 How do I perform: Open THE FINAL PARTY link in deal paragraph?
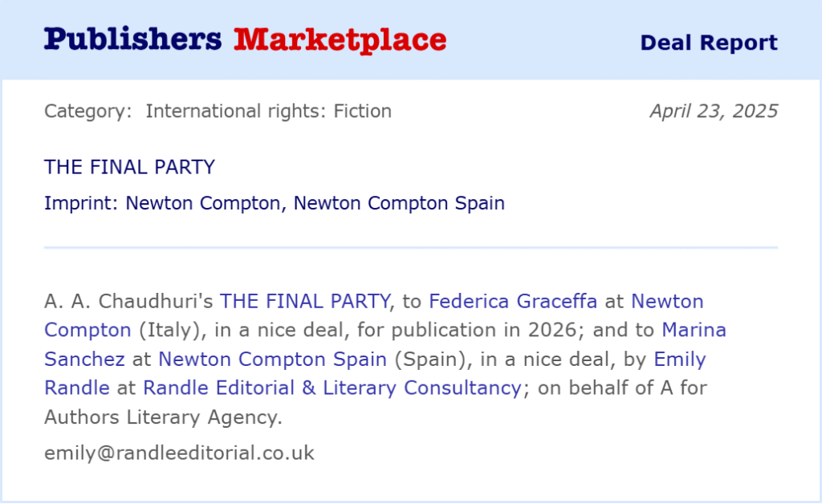305,301
